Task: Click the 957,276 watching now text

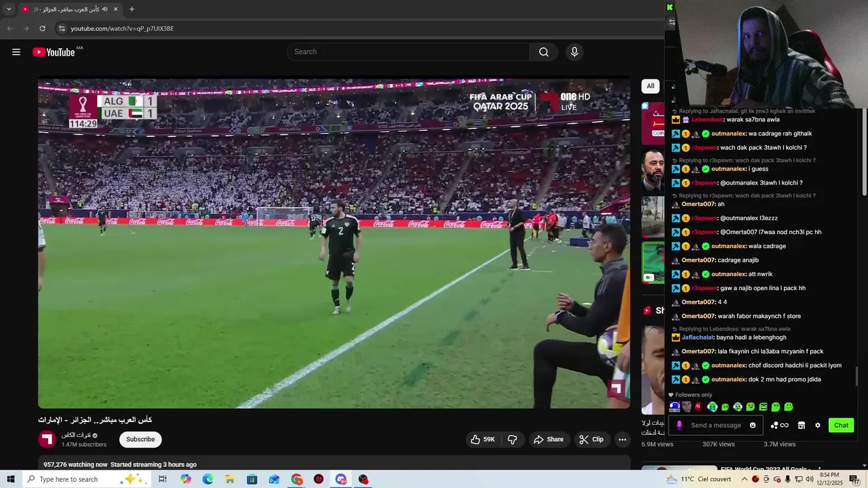Action: click(75, 464)
